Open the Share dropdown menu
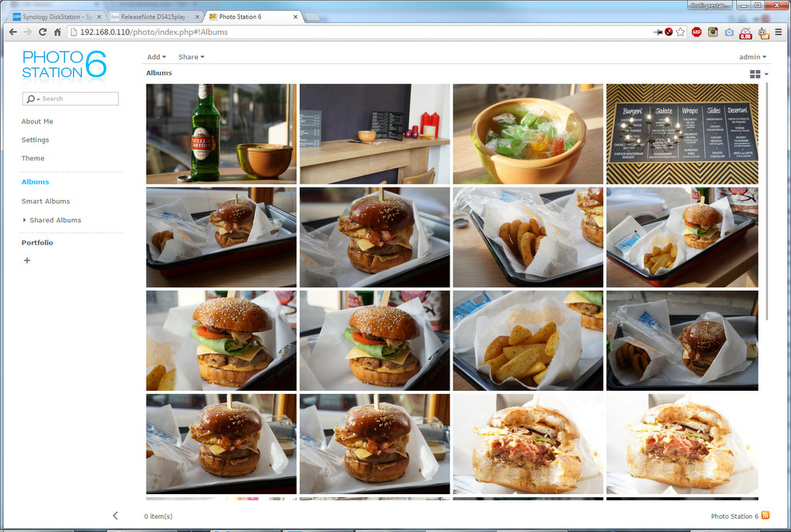 click(192, 57)
